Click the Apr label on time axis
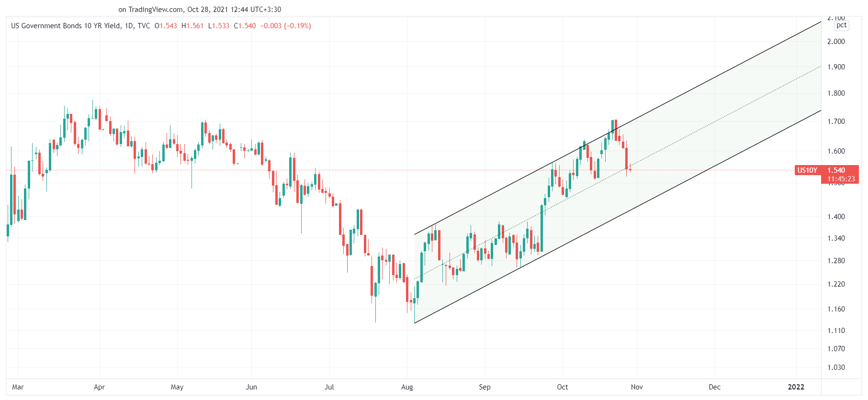 [x=99, y=387]
